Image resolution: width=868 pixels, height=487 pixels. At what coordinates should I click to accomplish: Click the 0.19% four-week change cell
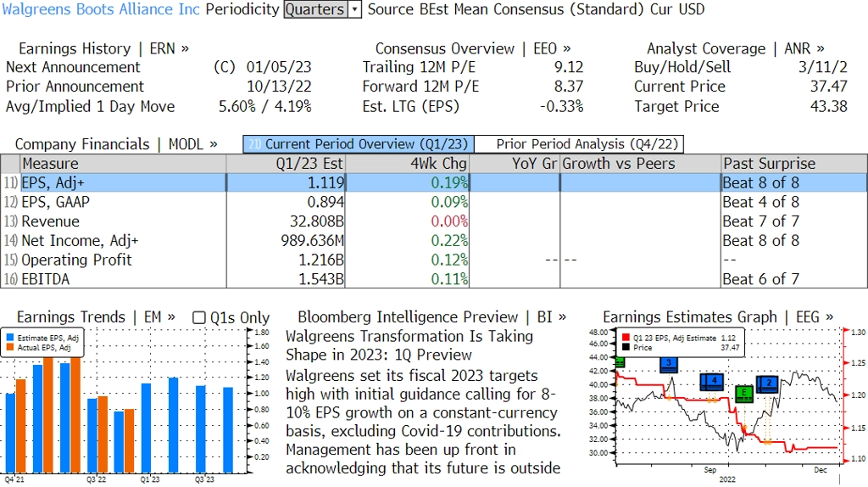449,182
